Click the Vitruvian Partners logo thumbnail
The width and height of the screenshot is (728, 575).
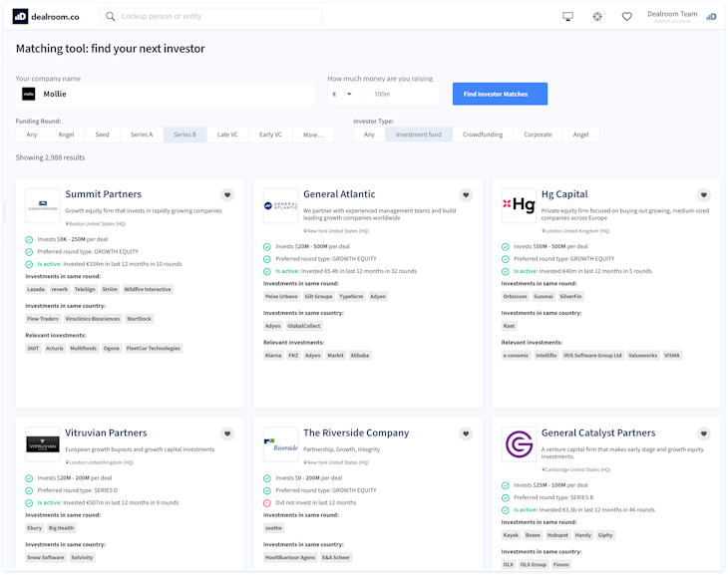(x=43, y=444)
